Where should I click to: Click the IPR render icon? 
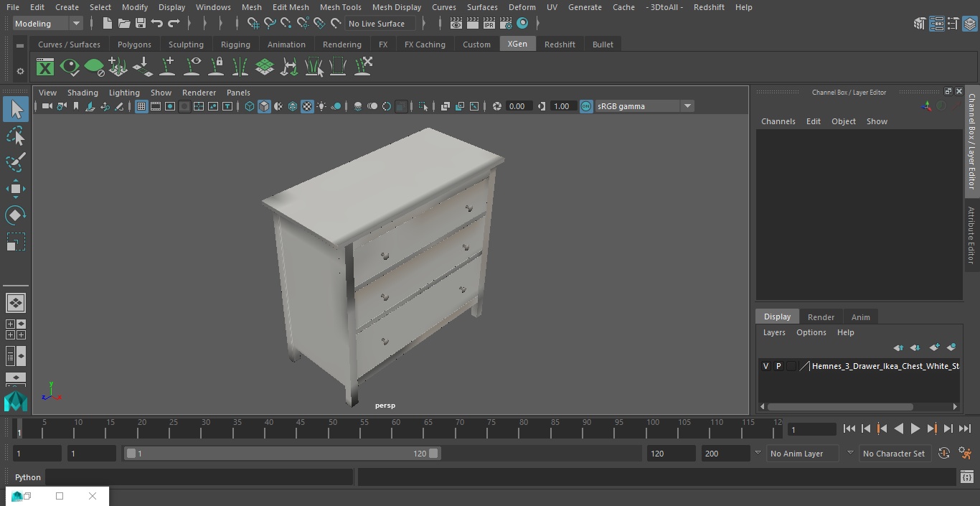pos(489,24)
